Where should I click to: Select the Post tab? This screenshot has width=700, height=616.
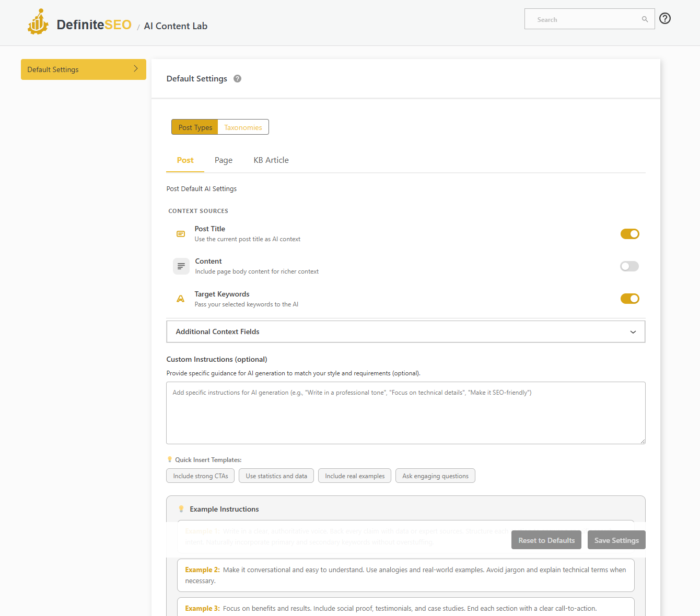pyautogui.click(x=185, y=160)
